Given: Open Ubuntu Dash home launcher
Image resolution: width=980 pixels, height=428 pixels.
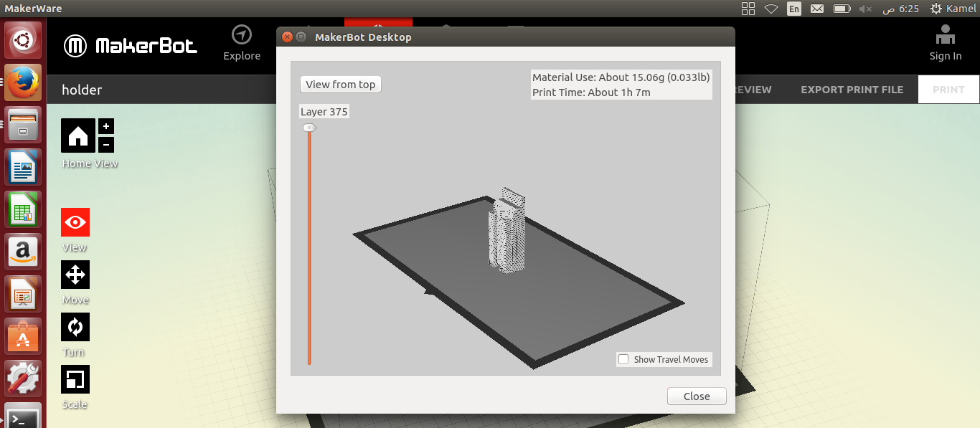Looking at the screenshot, I should click(24, 40).
